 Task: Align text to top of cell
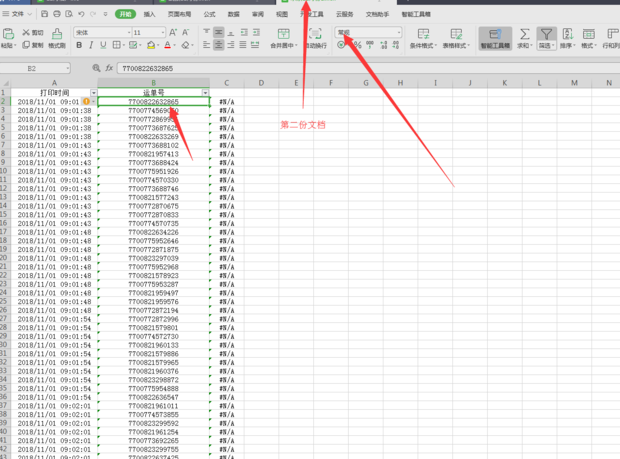tap(206, 32)
